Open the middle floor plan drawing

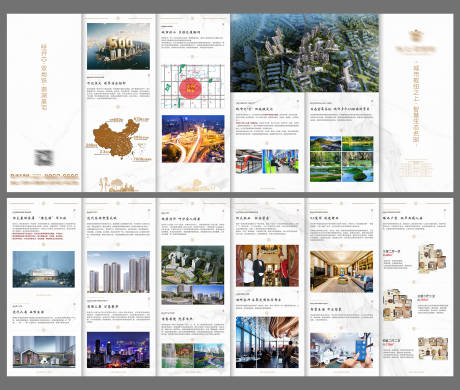pos(398,304)
